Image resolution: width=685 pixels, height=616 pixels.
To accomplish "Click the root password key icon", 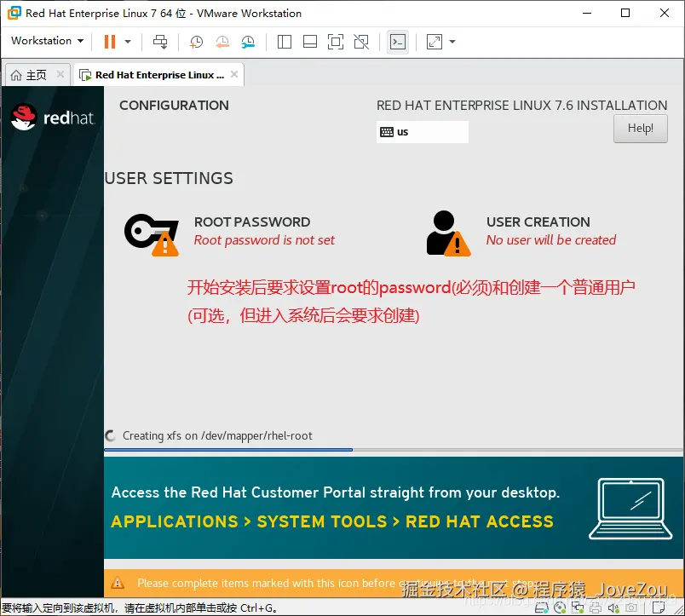I will (x=152, y=234).
